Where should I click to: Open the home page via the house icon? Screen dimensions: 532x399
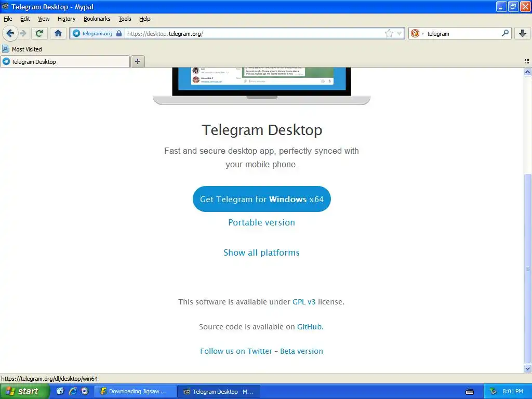click(x=58, y=33)
